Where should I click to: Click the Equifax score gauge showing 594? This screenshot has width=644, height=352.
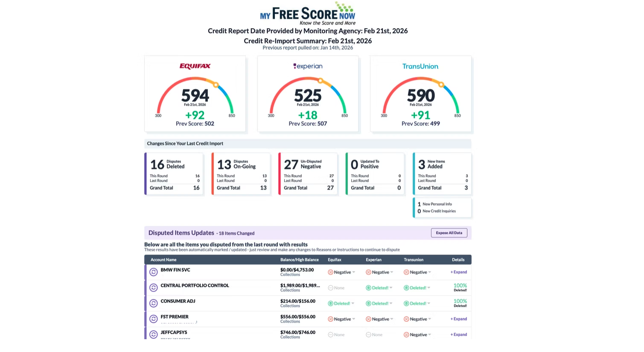[195, 97]
